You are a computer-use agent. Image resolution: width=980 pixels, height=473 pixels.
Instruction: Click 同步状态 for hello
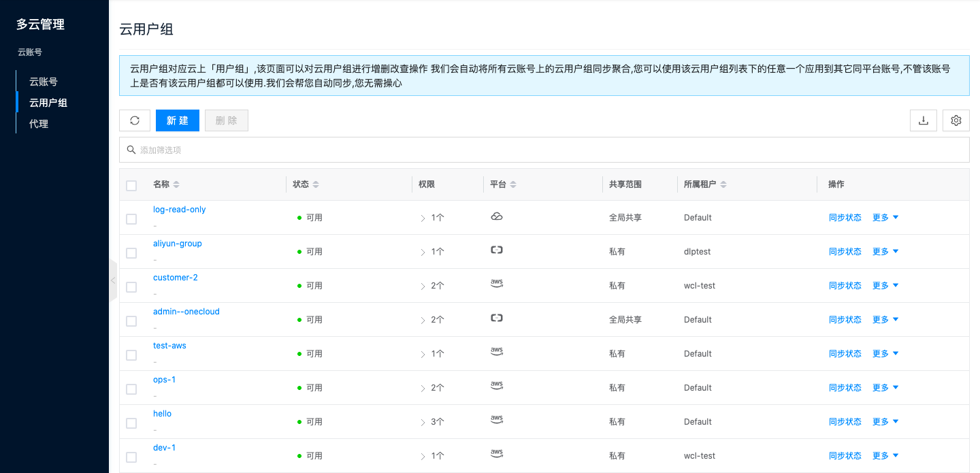pyautogui.click(x=845, y=422)
